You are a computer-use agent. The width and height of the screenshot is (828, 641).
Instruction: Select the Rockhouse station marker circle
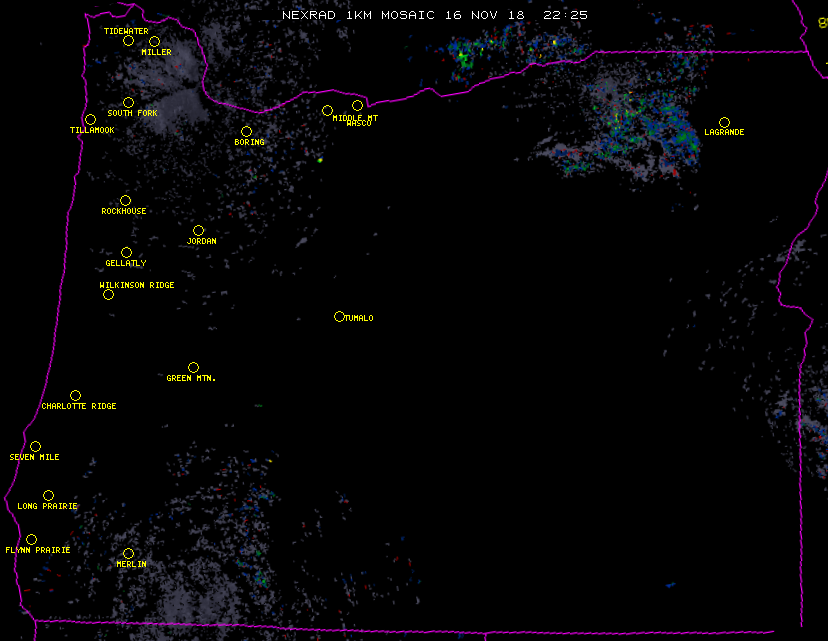pos(125,200)
